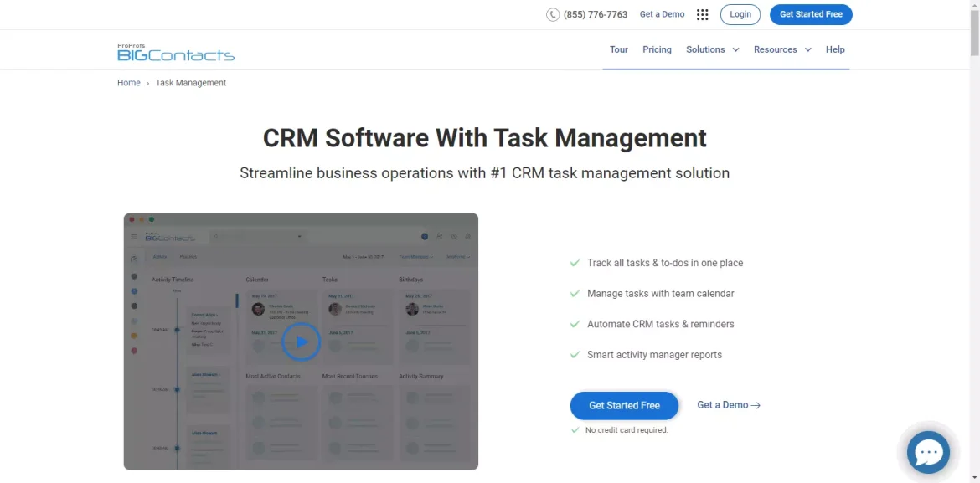
Task: Open the live chat bubble
Action: coord(928,452)
